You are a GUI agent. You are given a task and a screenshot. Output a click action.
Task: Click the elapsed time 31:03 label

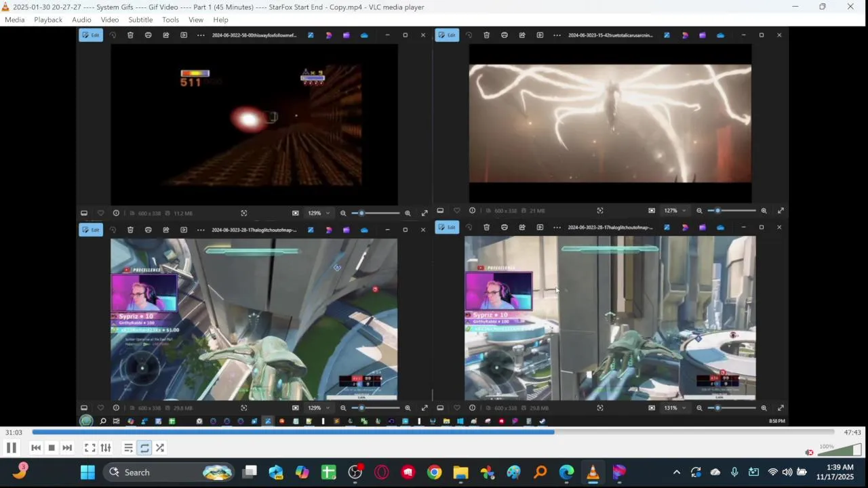click(x=14, y=432)
